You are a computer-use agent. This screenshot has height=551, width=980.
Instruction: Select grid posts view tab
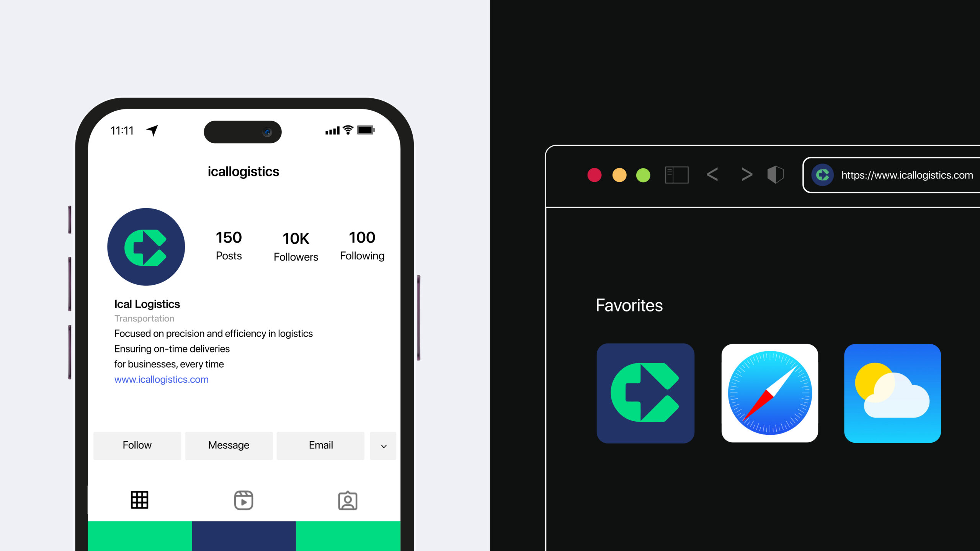coord(139,499)
